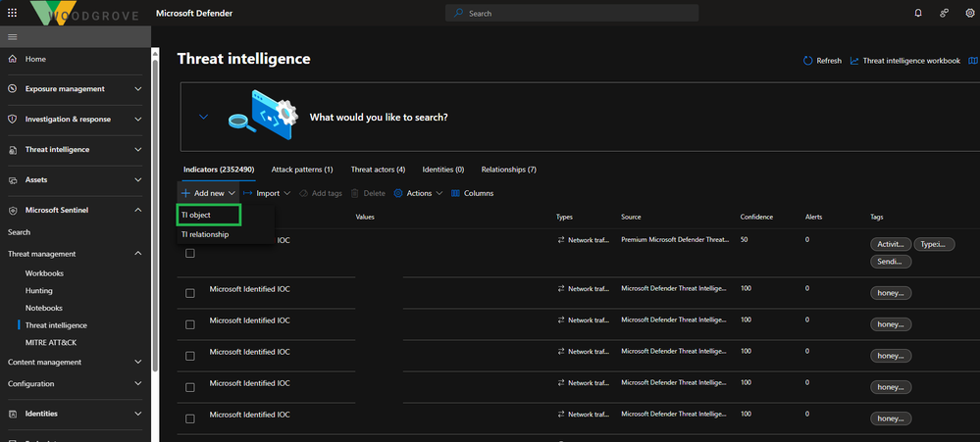The image size is (980, 442).
Task: Click the search magnifier in the top bar
Action: pyautogui.click(x=459, y=13)
